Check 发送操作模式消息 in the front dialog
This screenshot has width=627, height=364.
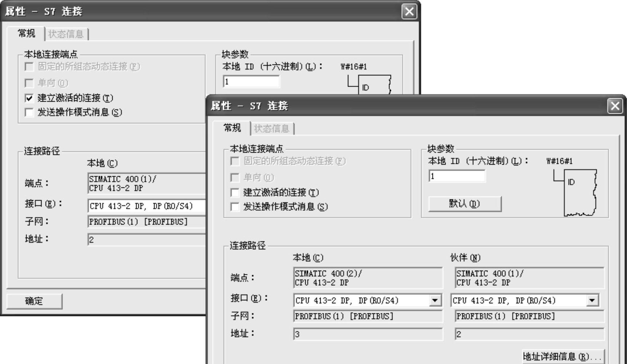235,207
